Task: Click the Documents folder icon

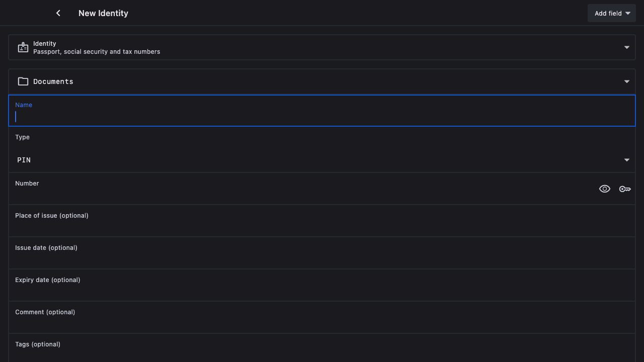Action: click(x=23, y=81)
